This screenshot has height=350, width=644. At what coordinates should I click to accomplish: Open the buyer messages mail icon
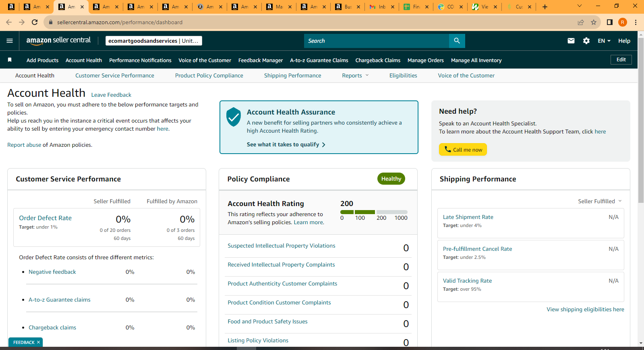571,41
